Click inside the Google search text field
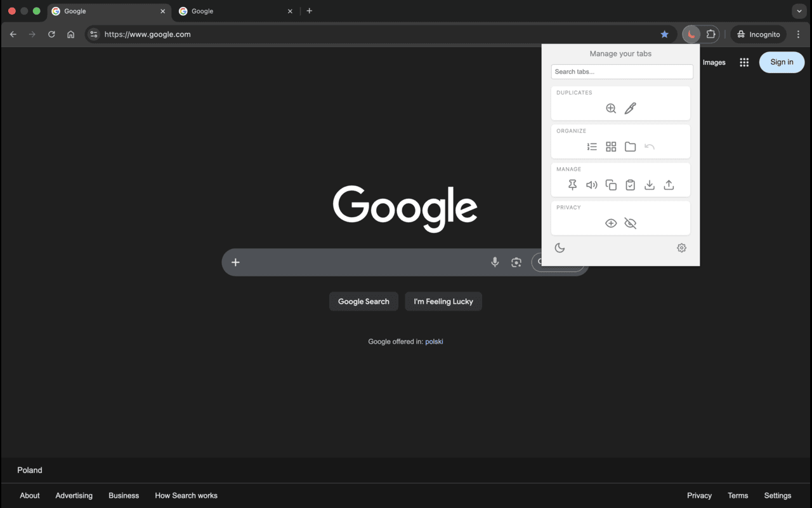812x508 pixels. pyautogui.click(x=365, y=262)
